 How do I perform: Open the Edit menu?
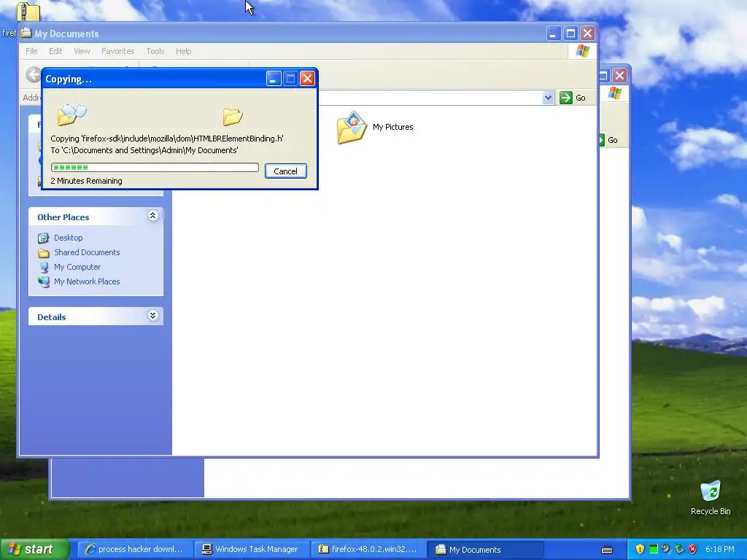(55, 51)
